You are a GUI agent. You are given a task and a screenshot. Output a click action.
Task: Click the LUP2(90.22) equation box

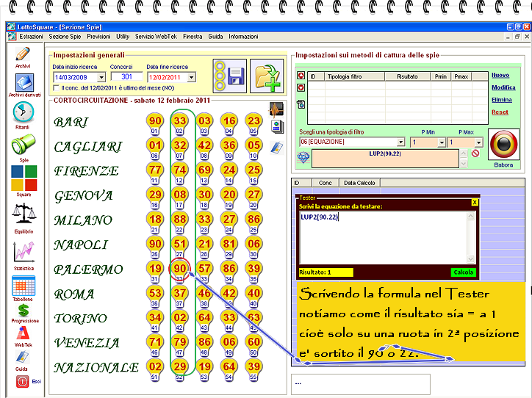point(385,159)
